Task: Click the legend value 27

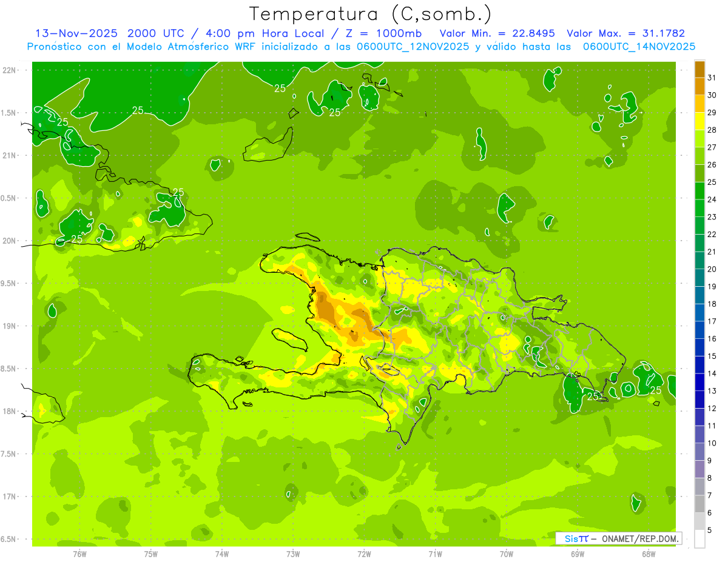Action: click(712, 147)
